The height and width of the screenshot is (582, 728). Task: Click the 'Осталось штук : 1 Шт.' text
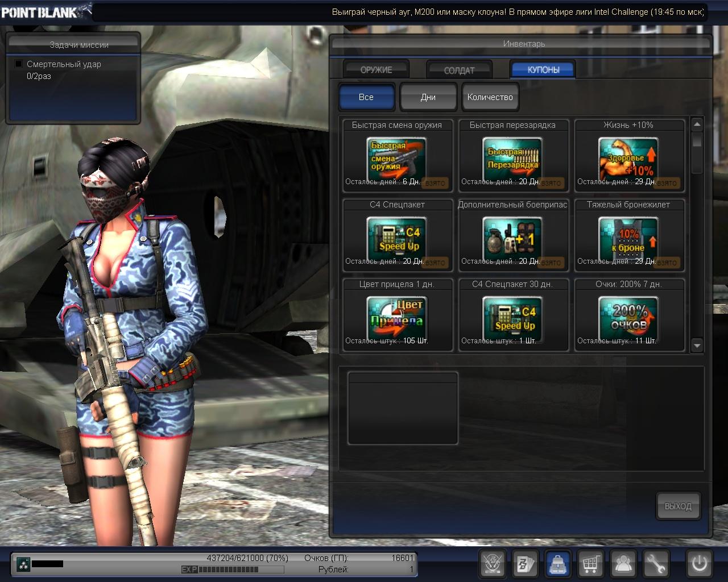[x=499, y=341]
